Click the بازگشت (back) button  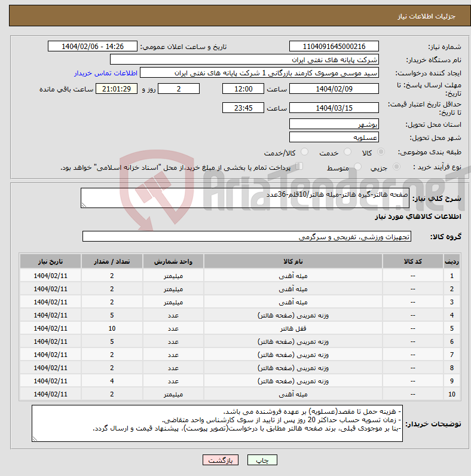click(x=221, y=460)
